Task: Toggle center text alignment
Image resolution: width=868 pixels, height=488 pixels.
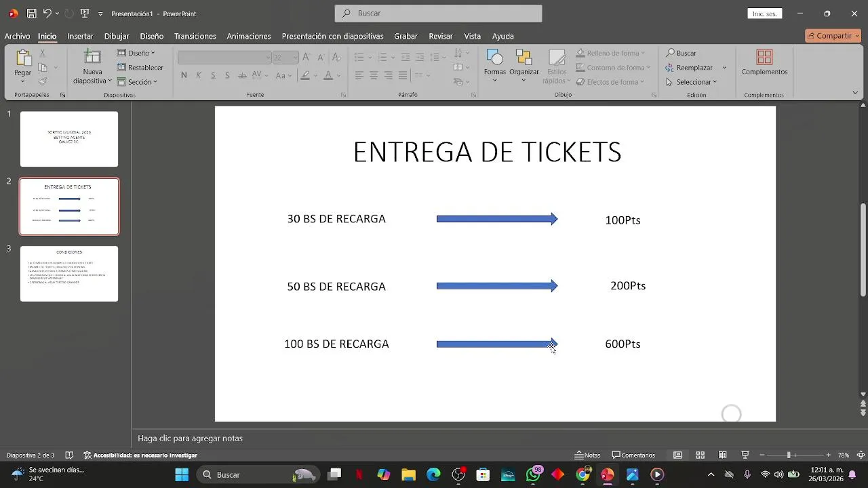Action: 374,75
